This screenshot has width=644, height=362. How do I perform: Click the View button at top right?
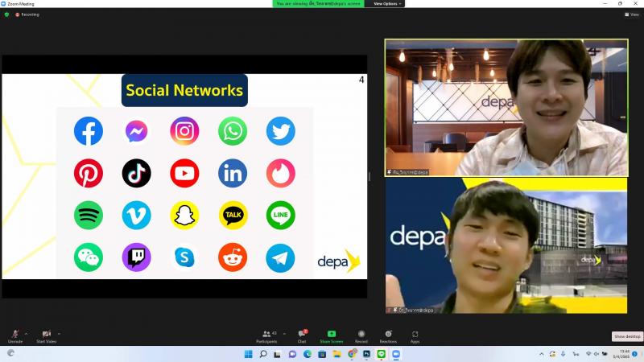[x=632, y=14]
